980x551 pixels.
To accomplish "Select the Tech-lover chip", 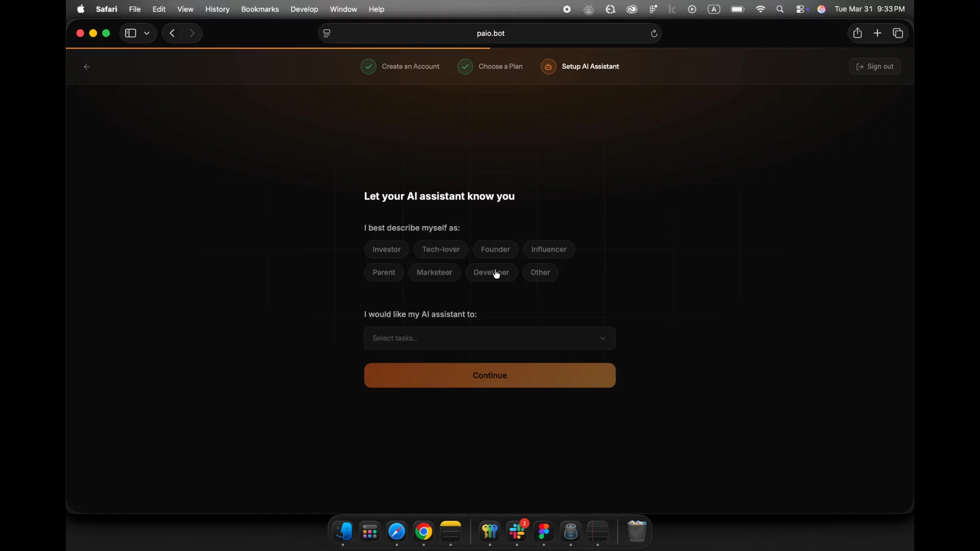I will pos(441,249).
